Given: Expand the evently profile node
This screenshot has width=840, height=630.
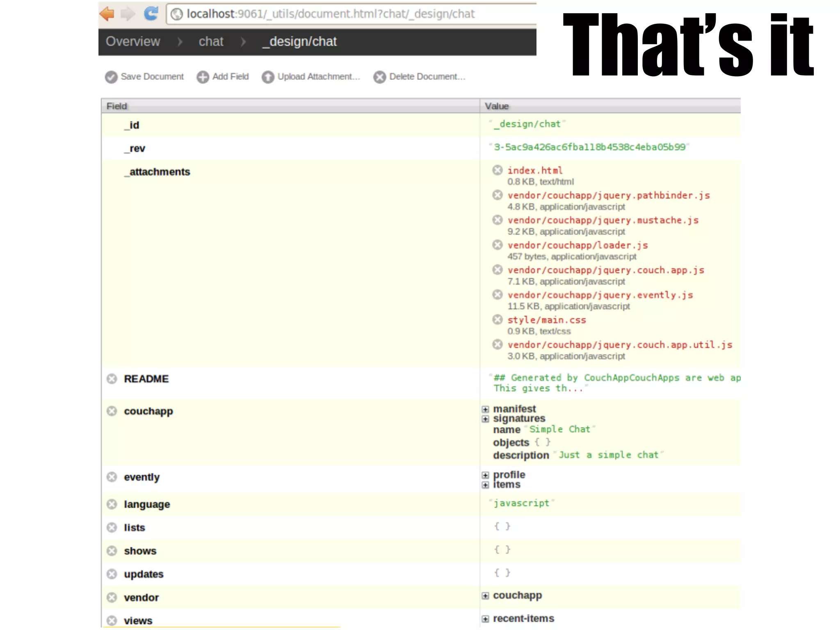Looking at the screenshot, I should (x=486, y=475).
